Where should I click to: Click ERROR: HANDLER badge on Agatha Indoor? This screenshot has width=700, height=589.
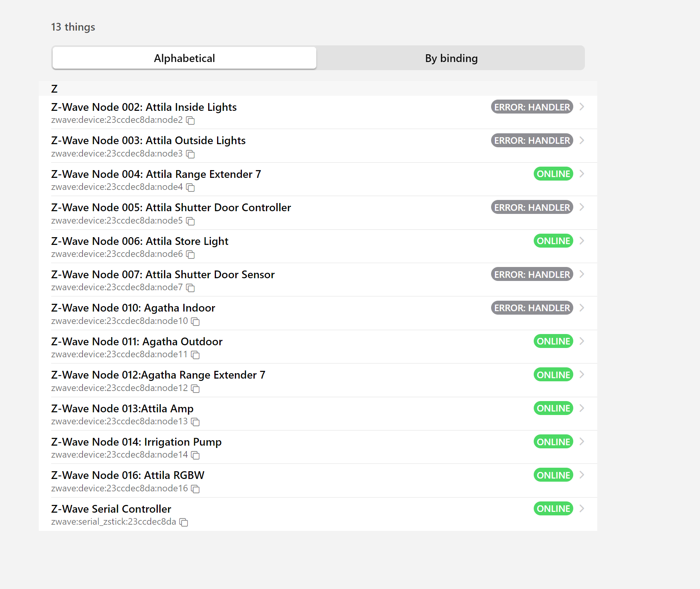pyautogui.click(x=532, y=308)
